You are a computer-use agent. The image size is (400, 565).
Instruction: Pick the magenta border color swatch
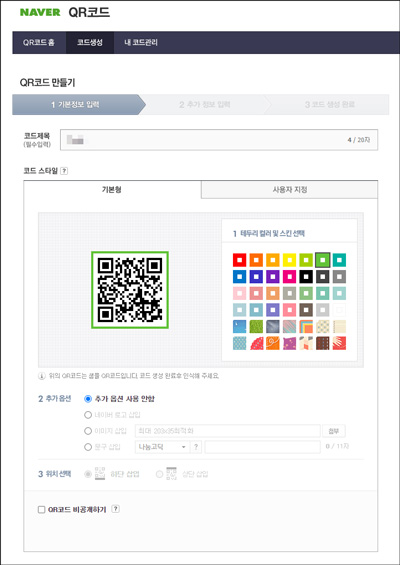tap(289, 277)
